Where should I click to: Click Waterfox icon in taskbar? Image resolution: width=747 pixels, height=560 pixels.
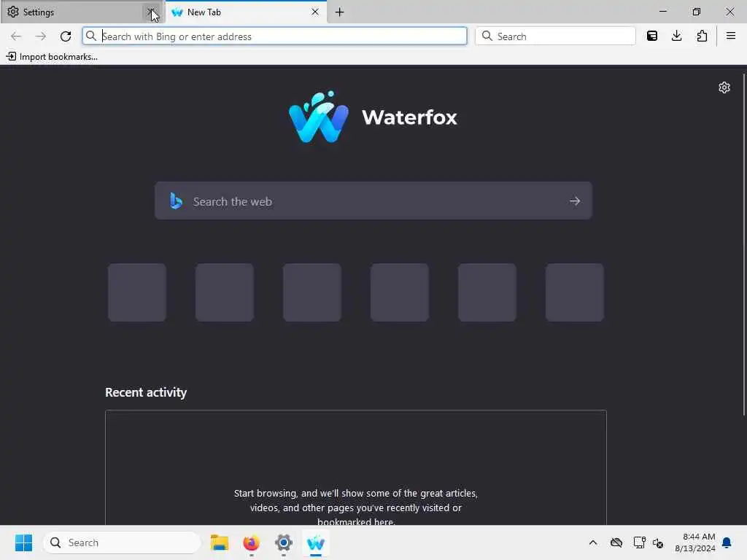(315, 542)
